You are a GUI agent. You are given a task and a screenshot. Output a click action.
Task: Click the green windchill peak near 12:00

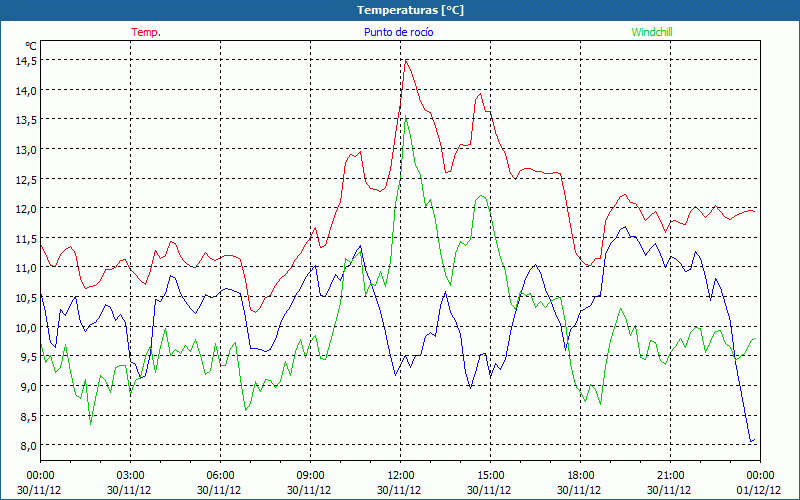click(x=406, y=116)
